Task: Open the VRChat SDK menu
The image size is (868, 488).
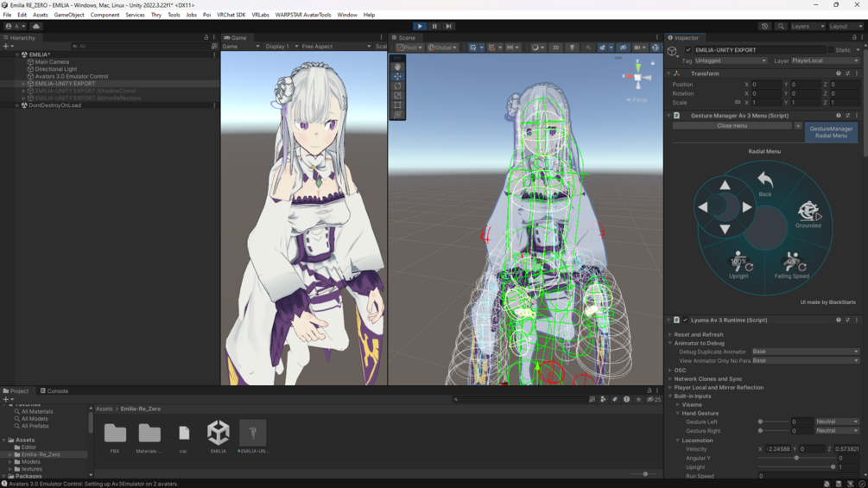Action: tap(231, 15)
